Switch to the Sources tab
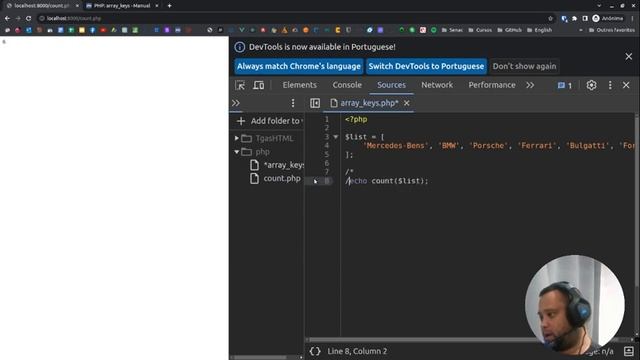Image resolution: width=640 pixels, height=360 pixels. tap(391, 85)
